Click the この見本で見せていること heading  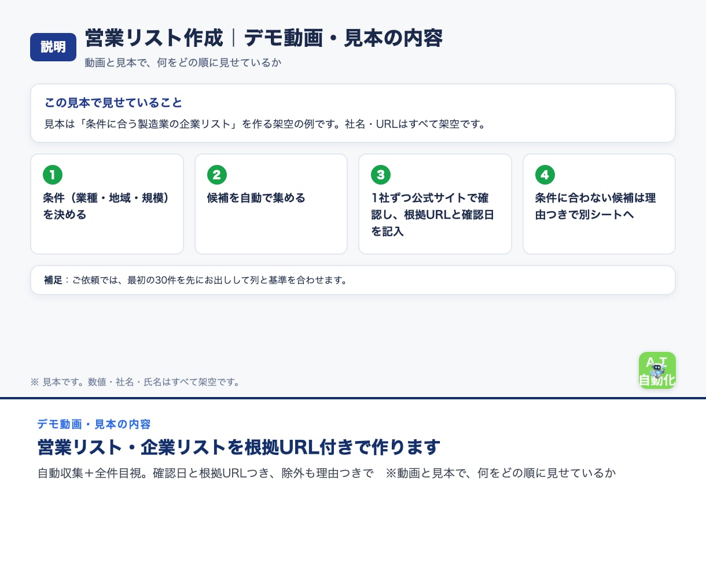[x=113, y=103]
